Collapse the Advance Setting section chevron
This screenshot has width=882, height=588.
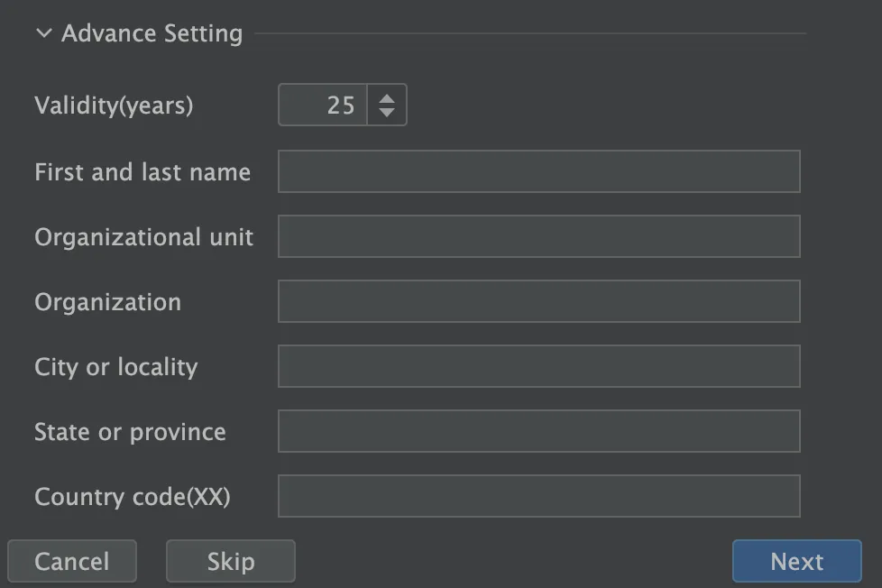tap(43, 34)
